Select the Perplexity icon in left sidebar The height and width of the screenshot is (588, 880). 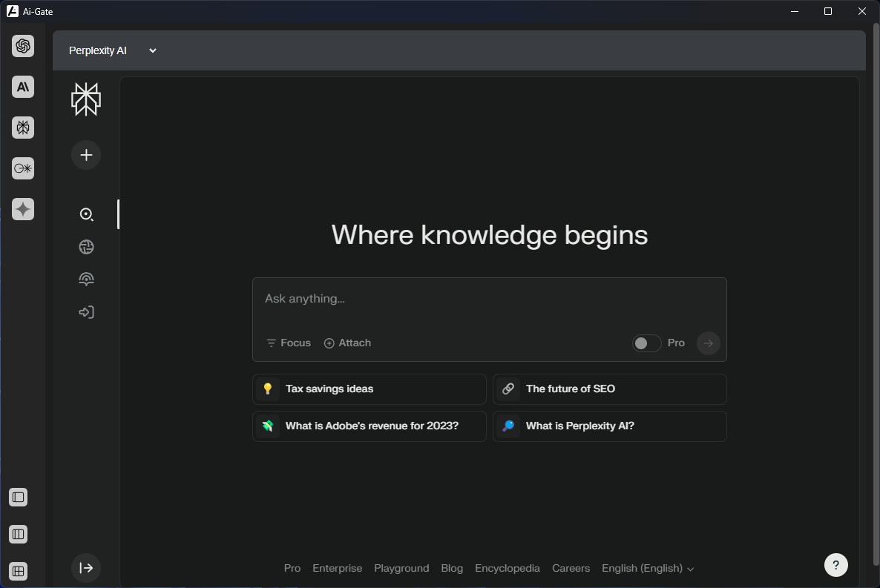pos(23,128)
